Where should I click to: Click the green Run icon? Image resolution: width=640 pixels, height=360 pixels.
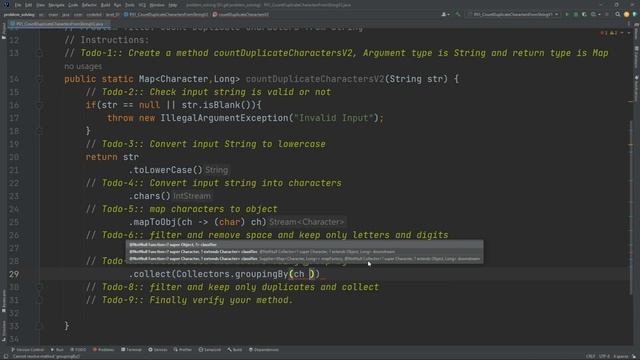pyautogui.click(x=567, y=14)
